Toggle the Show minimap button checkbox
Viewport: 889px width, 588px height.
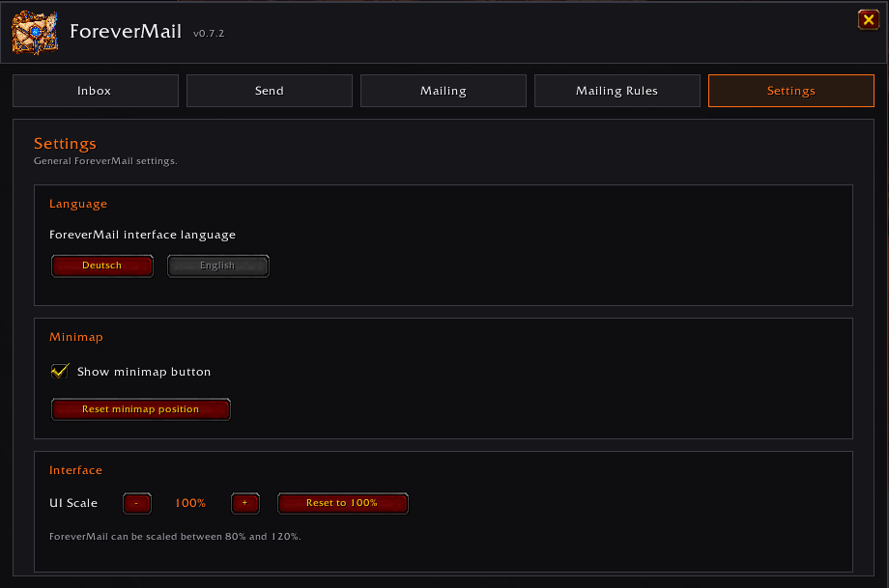coord(60,371)
